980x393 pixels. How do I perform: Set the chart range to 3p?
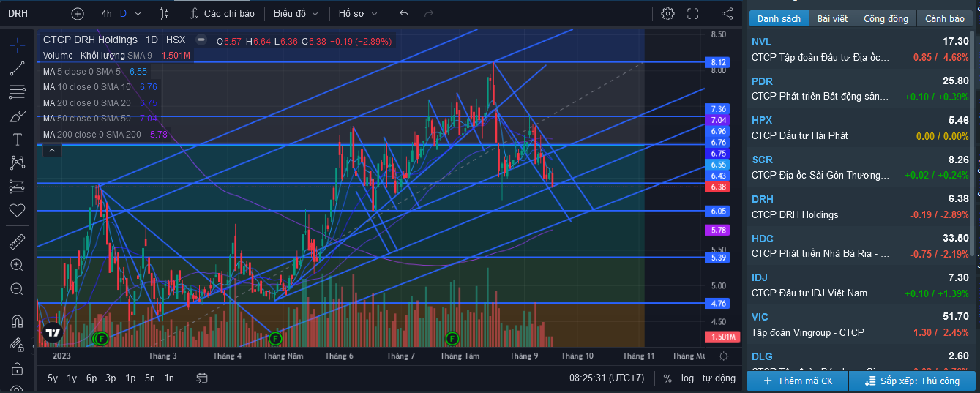[111, 378]
